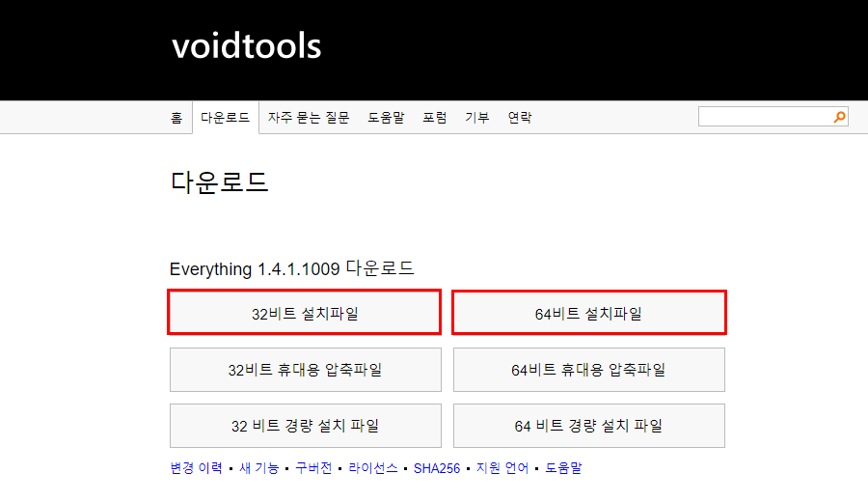Open the 기부 tab
868x502 pixels.
pos(477,118)
